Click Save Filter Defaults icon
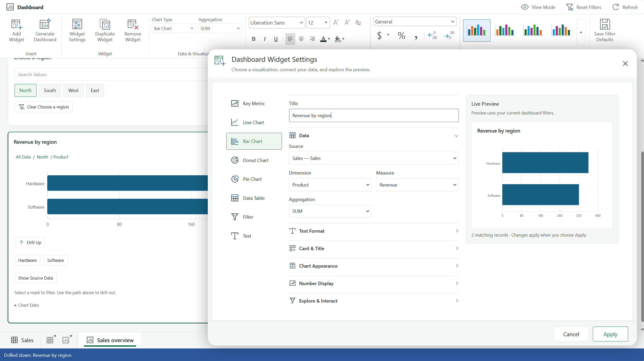 click(x=605, y=24)
